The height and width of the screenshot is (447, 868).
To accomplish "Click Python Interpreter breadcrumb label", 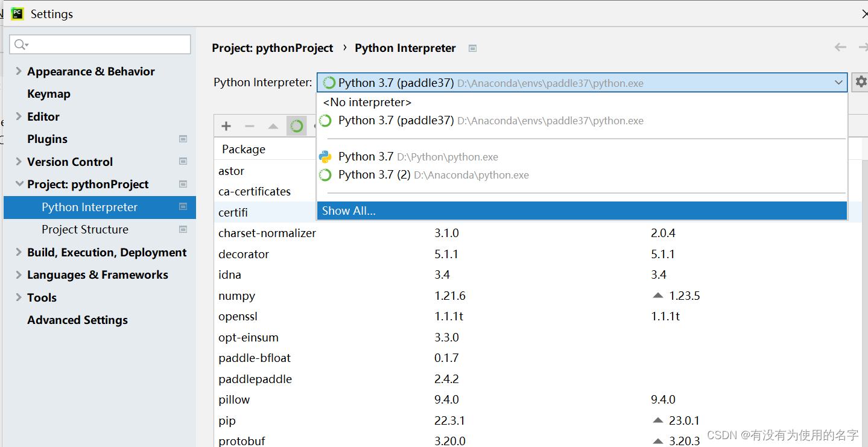I will (x=405, y=48).
